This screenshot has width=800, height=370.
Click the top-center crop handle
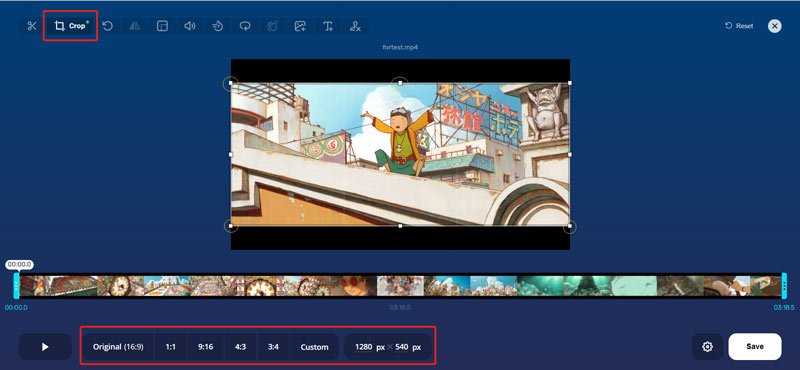pyautogui.click(x=400, y=83)
